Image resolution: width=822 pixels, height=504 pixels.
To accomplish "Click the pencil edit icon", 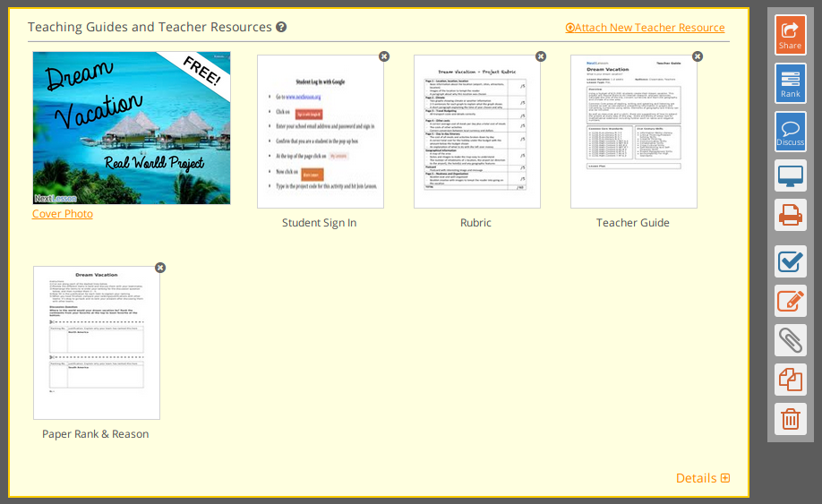I will 790,301.
